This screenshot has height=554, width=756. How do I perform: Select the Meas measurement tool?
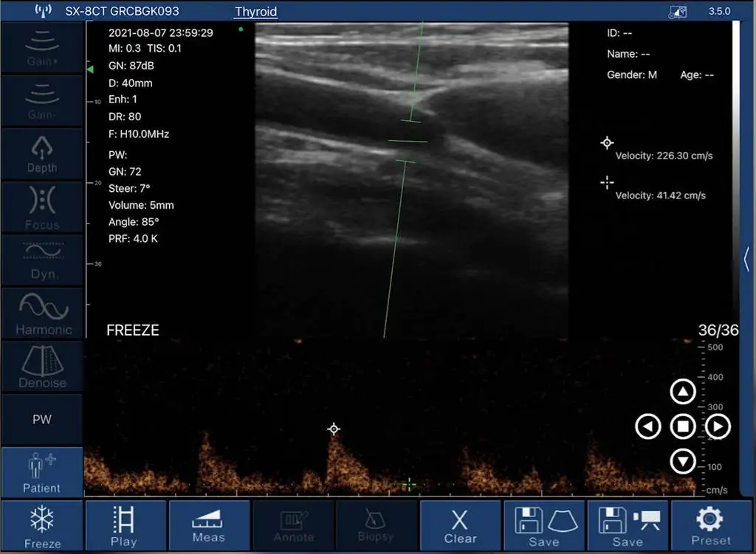[209, 524]
